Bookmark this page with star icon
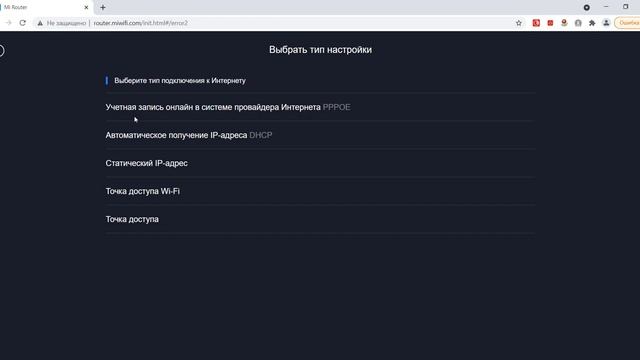 point(519,23)
